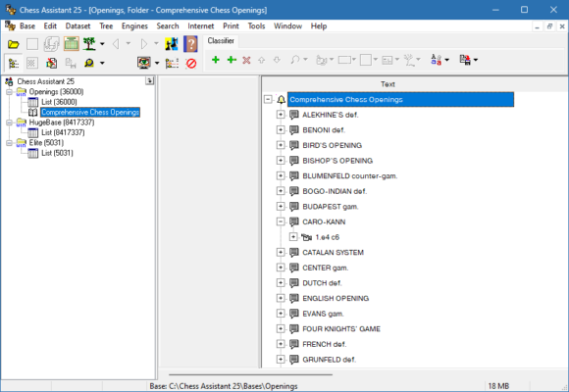
Task: Collapse the CARO-KANN node
Action: pos(281,221)
